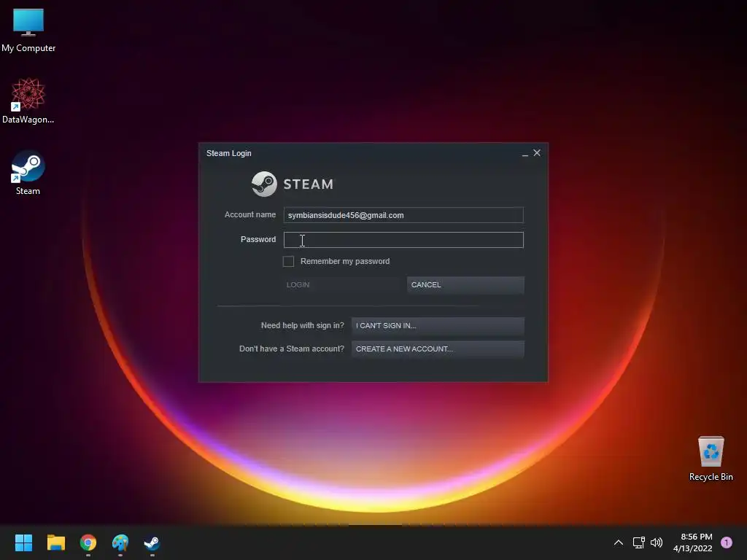Minimize the Steam Login window
The width and height of the screenshot is (747, 560).
coord(525,153)
